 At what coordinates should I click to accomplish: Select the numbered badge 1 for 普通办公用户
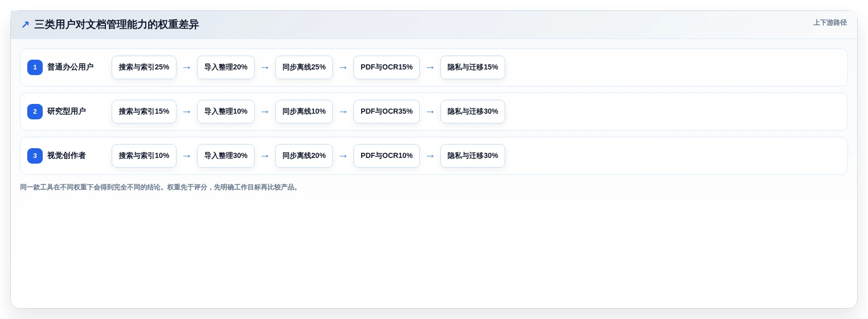pos(35,67)
